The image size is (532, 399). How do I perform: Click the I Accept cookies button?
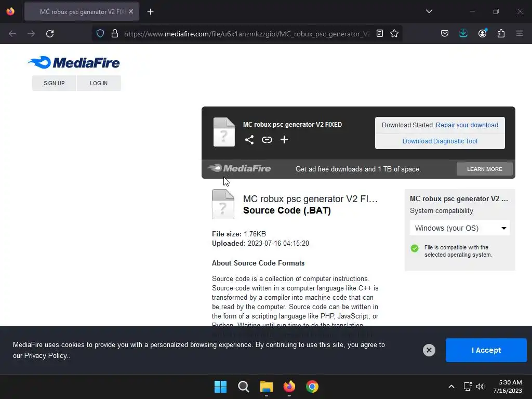486,350
